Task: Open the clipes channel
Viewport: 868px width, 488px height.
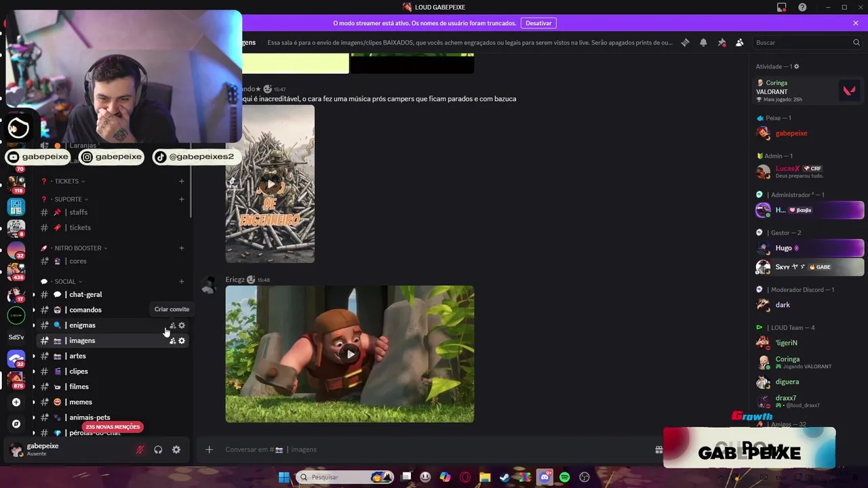Action: pos(112,371)
